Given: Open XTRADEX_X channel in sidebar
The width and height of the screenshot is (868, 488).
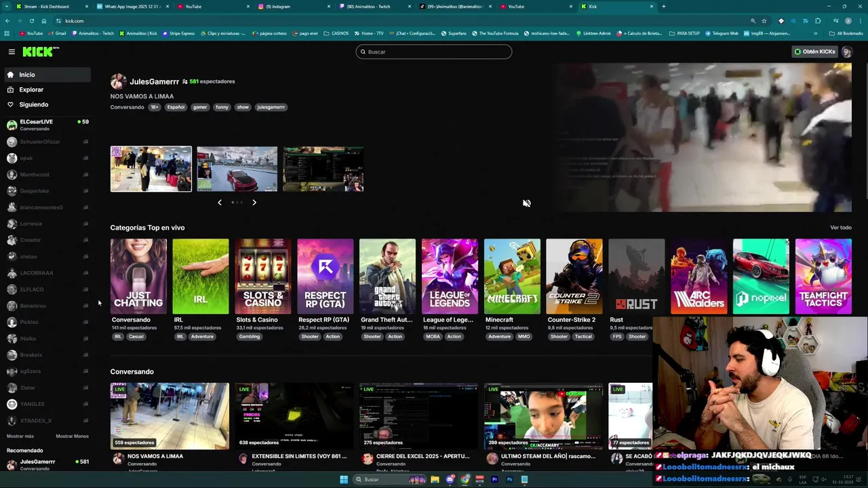Looking at the screenshot, I should [x=47, y=420].
